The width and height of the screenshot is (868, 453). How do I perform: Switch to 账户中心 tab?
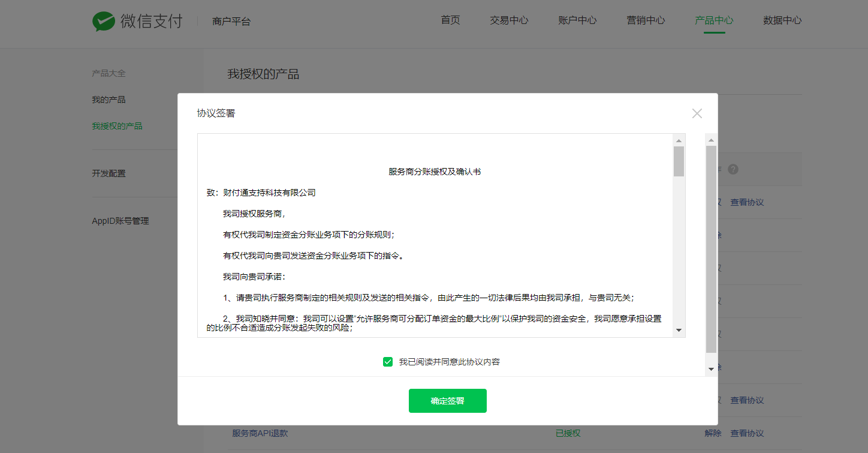click(577, 20)
